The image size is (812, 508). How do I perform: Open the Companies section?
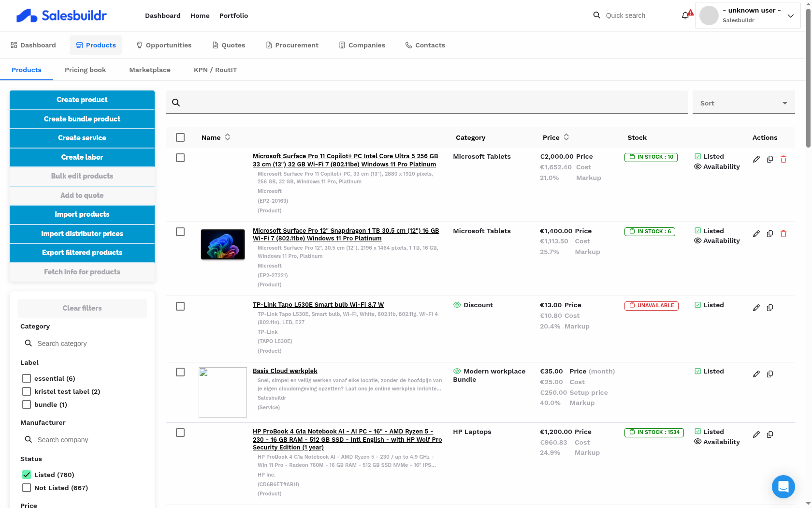pyautogui.click(x=362, y=45)
